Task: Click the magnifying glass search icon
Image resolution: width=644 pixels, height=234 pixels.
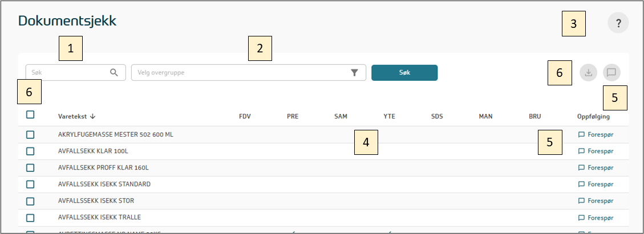Action: [114, 72]
